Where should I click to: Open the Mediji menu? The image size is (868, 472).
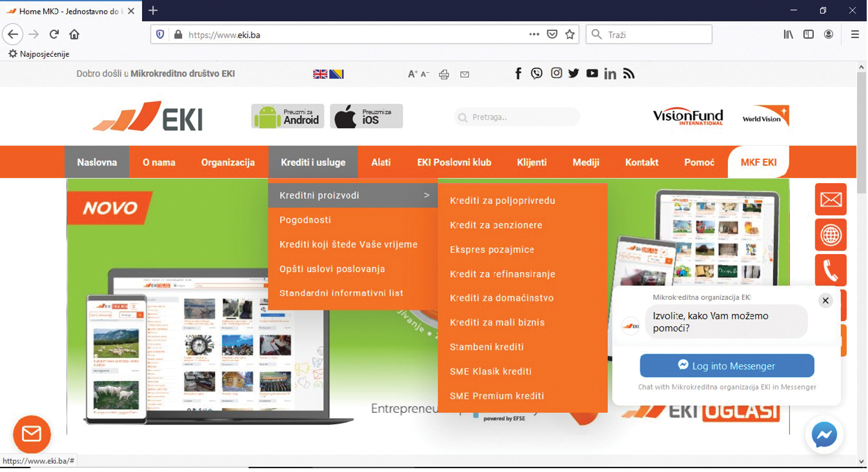586,162
